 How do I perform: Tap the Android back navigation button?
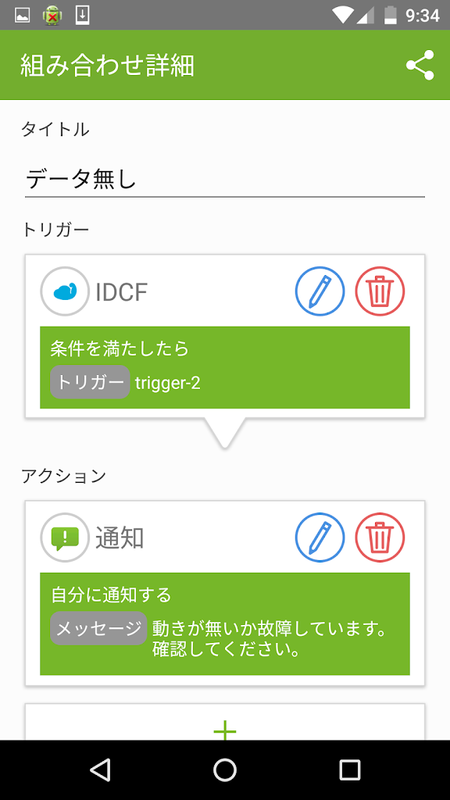pos(100,769)
